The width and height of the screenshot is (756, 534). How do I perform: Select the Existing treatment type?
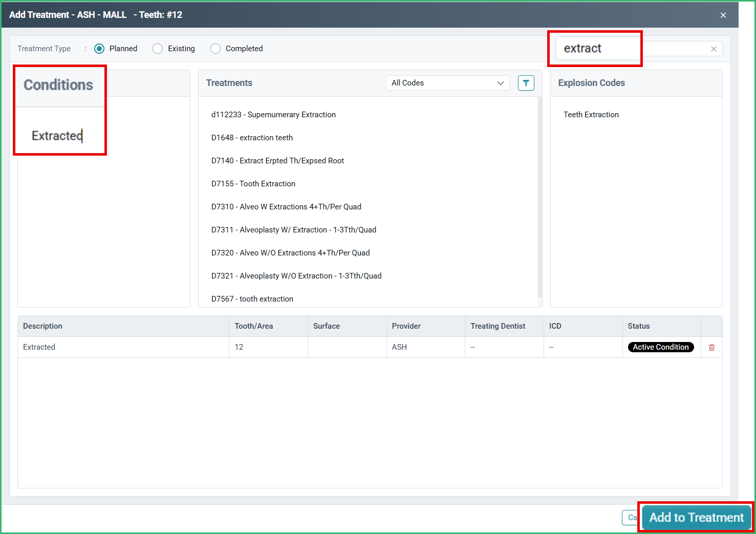[x=158, y=49]
